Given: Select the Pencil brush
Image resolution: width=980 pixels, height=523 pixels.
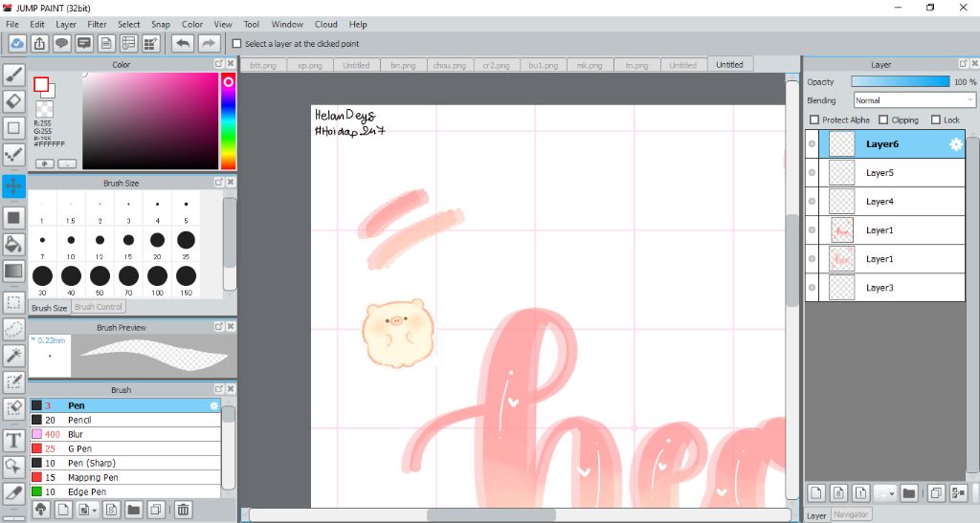Looking at the screenshot, I should point(125,420).
